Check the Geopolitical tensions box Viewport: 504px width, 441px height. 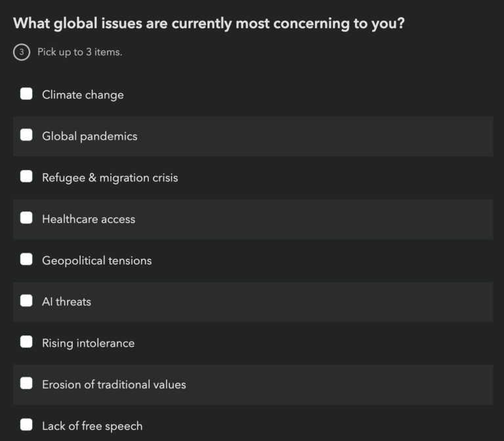coord(26,259)
